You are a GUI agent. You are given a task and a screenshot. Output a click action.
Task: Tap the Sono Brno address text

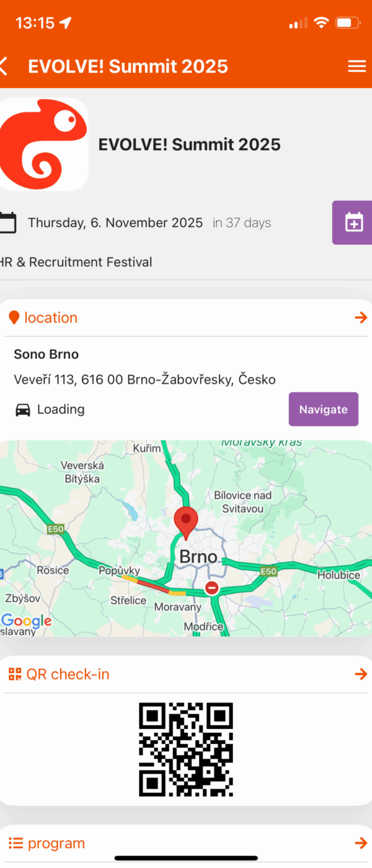coord(144,379)
